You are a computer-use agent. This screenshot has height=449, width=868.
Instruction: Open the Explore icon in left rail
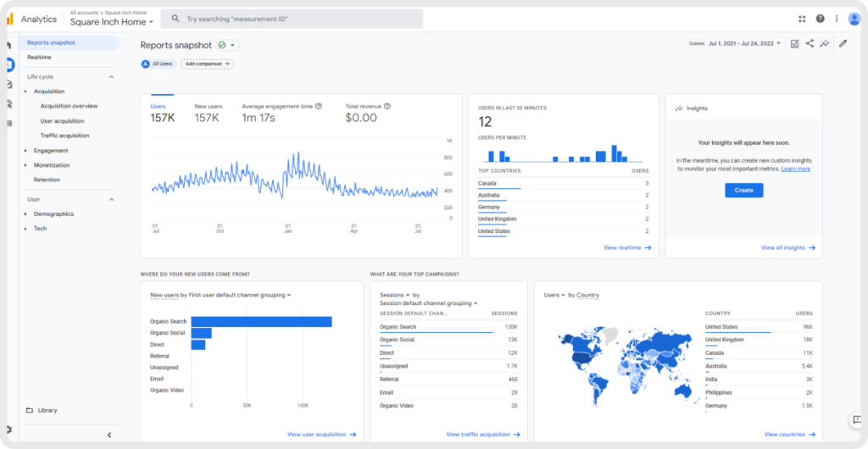(x=8, y=84)
